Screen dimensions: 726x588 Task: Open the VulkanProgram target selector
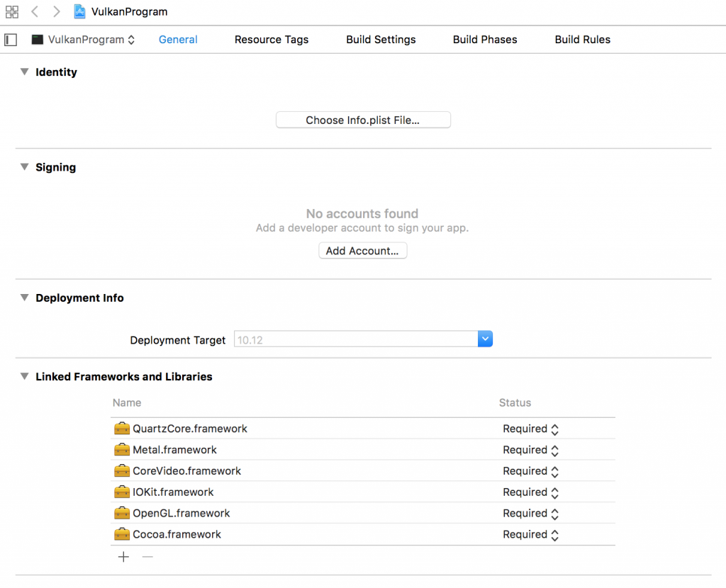tap(130, 40)
